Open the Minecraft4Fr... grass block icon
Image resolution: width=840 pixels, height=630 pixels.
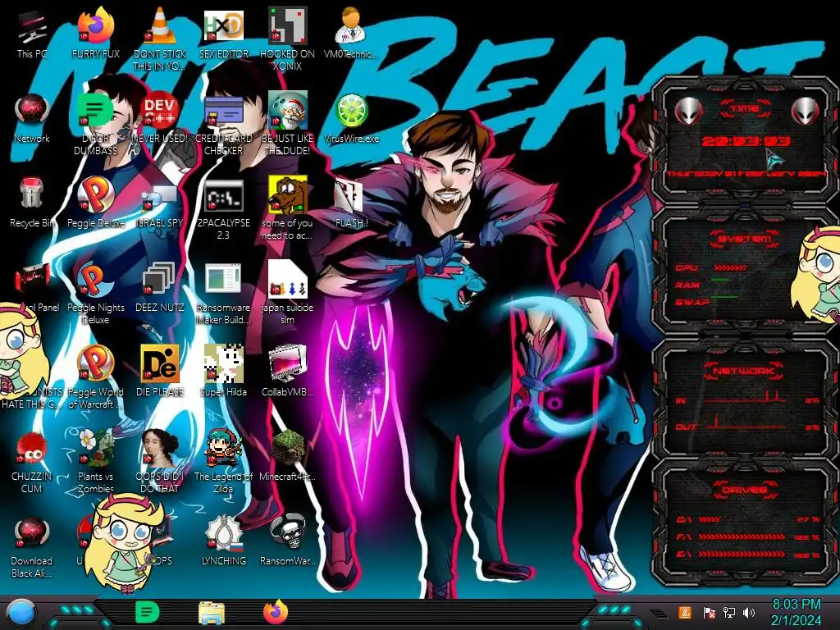point(287,455)
